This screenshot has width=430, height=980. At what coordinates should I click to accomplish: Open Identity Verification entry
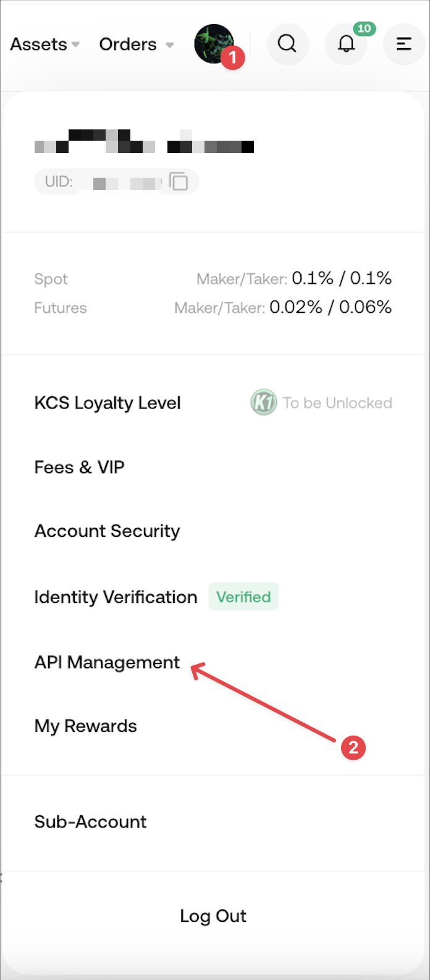pos(116,597)
